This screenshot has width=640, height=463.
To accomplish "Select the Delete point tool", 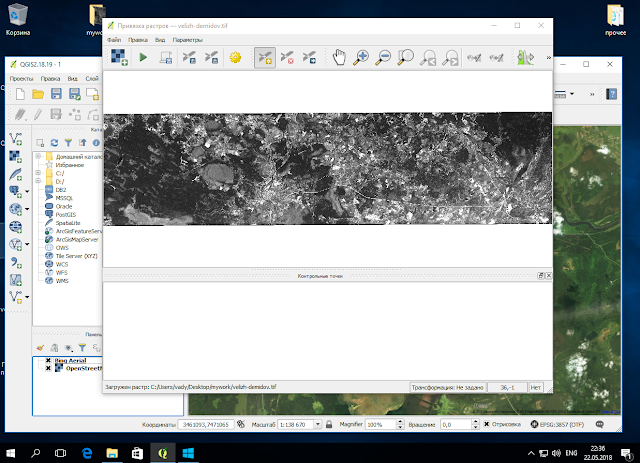I will [x=287, y=57].
